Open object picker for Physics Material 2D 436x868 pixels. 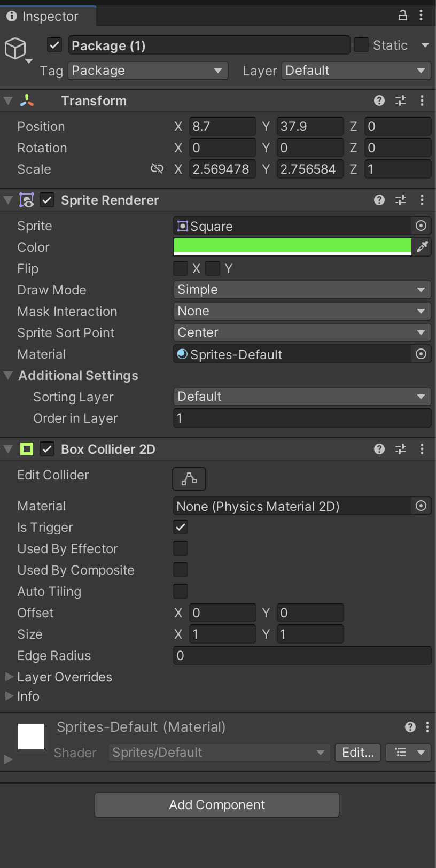coord(421,506)
